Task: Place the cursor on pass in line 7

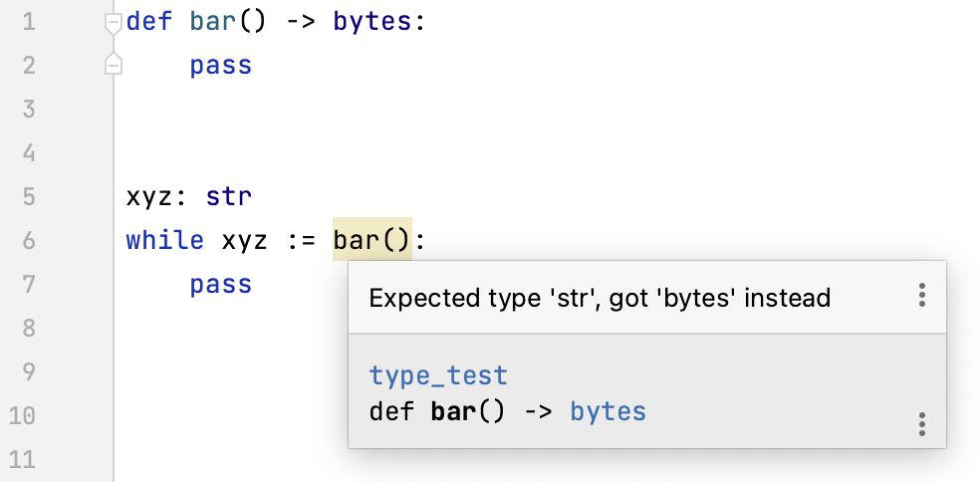Action: pos(221,284)
